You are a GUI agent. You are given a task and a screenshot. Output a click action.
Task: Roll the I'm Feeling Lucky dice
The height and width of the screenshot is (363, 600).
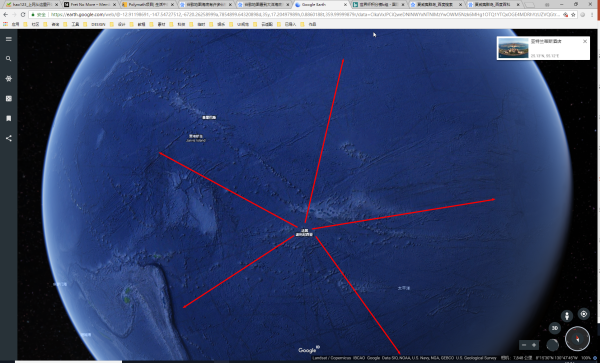(8, 99)
